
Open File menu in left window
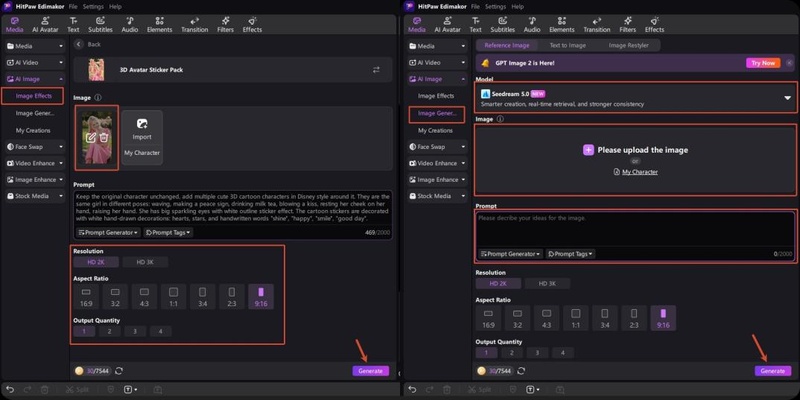pos(73,7)
